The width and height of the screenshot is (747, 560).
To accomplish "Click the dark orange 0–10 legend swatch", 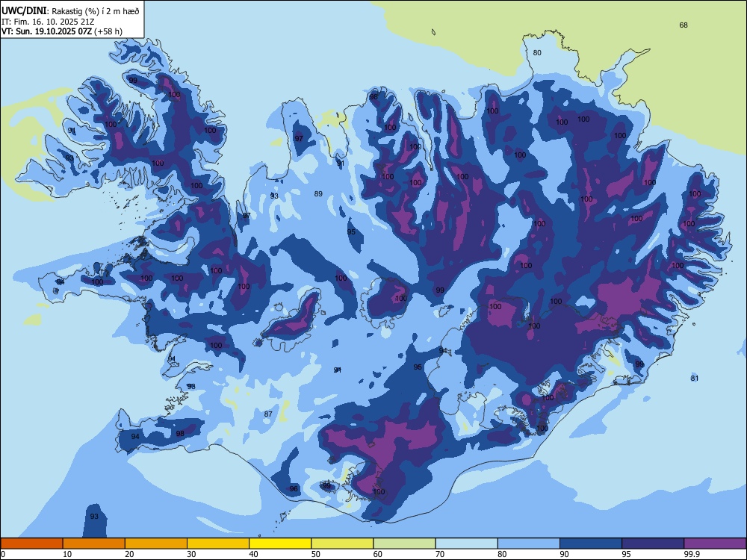I will point(32,544).
